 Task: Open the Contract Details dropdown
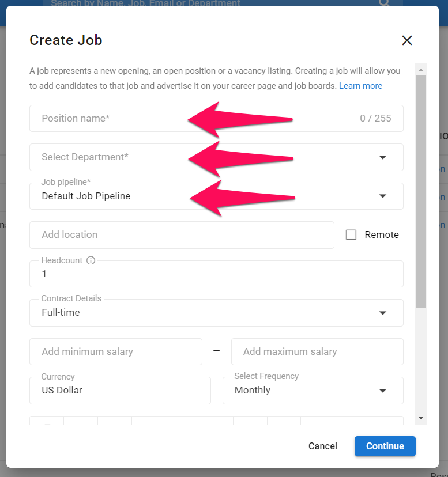coord(382,313)
